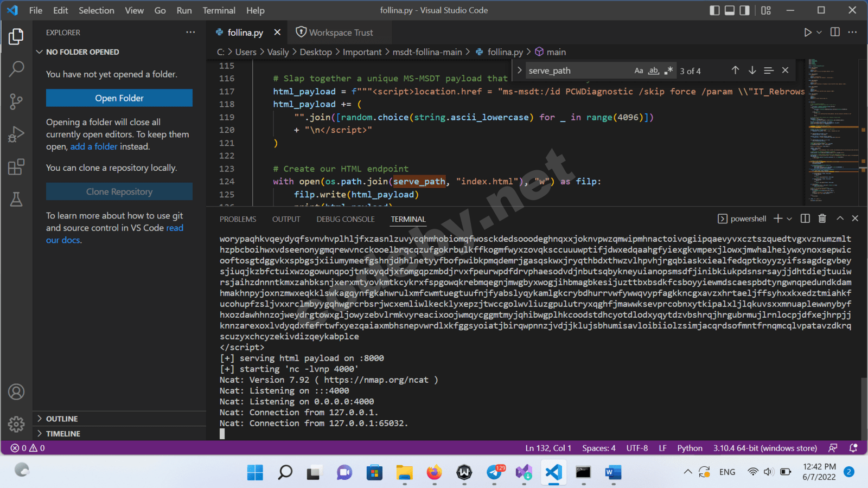
Task: Open the Testing flask view
Action: coord(16,199)
